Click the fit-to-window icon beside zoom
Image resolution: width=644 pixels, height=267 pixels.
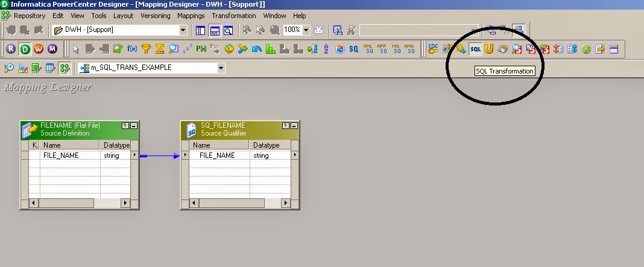[319, 30]
